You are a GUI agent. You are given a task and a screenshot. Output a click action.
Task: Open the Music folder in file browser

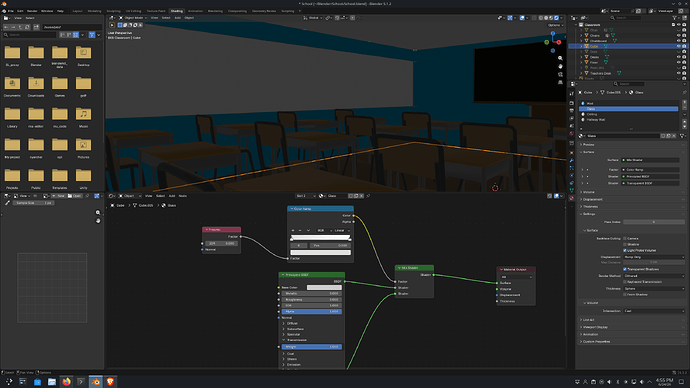tap(83, 114)
